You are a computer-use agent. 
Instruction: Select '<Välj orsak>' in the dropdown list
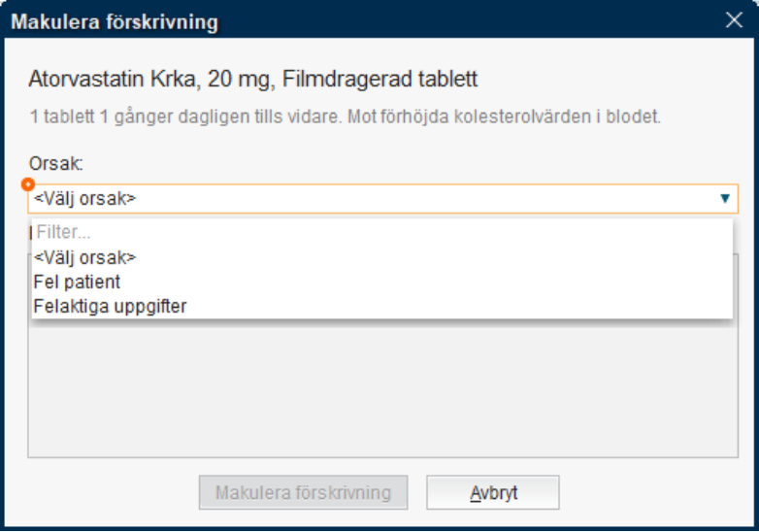pyautogui.click(x=85, y=257)
